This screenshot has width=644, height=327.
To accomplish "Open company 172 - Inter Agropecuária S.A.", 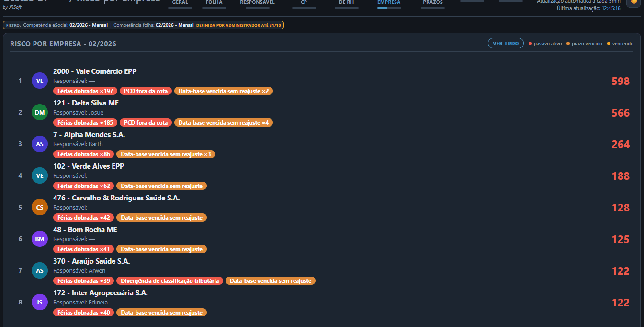I will point(101,292).
